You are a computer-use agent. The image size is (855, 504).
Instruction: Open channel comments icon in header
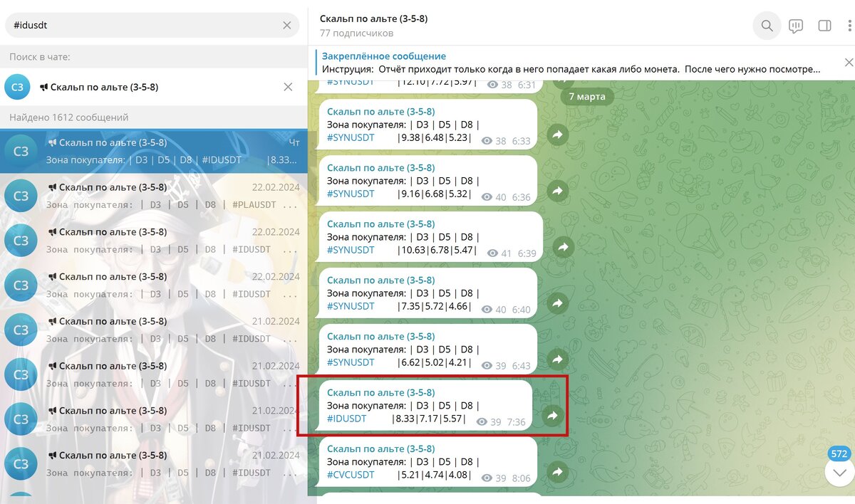pos(796,26)
